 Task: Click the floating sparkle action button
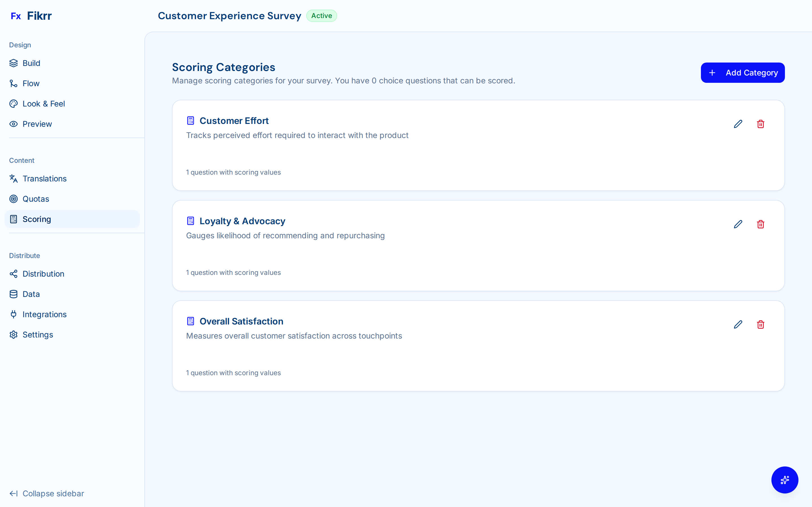pyautogui.click(x=784, y=480)
